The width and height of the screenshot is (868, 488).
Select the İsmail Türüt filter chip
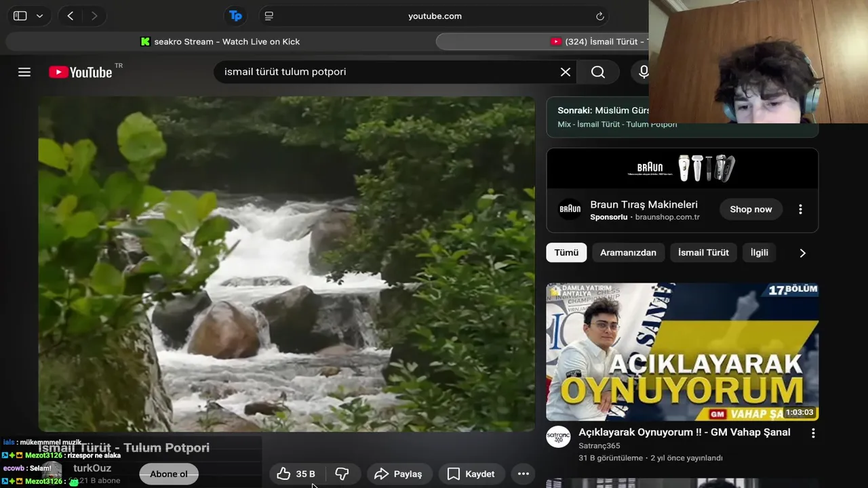(x=703, y=252)
